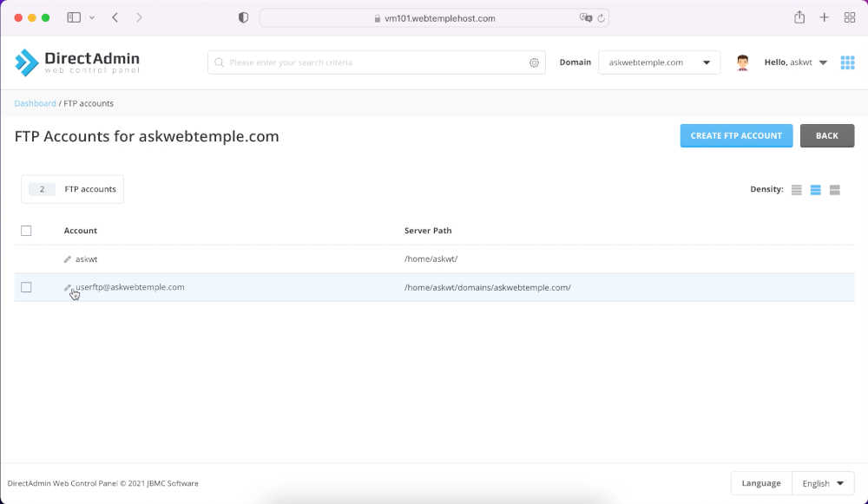Click the userftp@askwebtemple.com account name
Screen dimensions: 868x504
pyautogui.click(x=130, y=287)
